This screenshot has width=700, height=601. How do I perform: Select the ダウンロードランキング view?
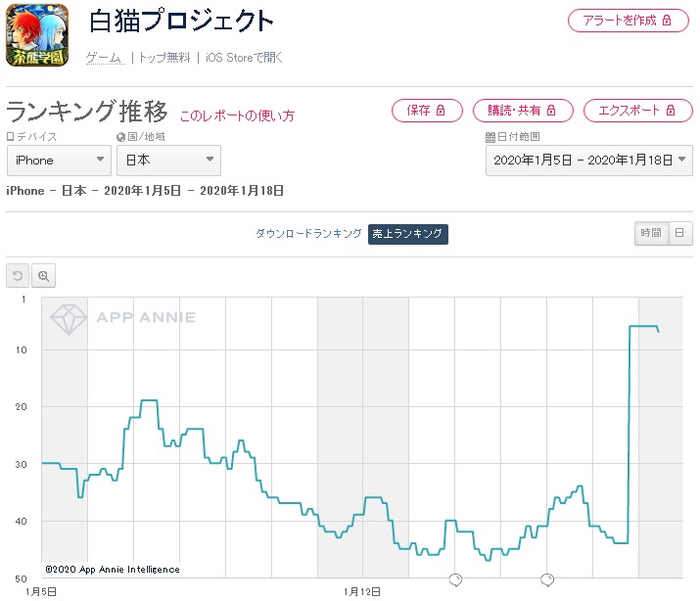(308, 234)
